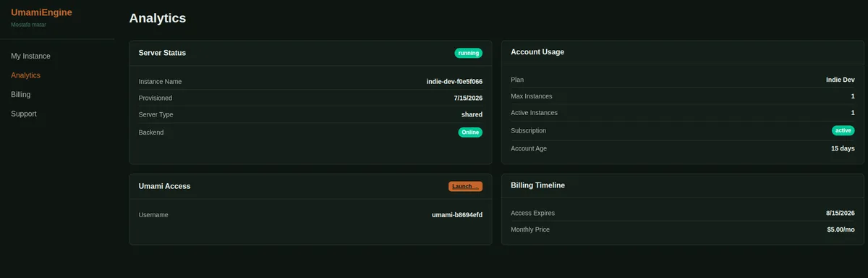The width and height of the screenshot is (868, 278).
Task: Click the Max Instances label
Action: pos(531,96)
